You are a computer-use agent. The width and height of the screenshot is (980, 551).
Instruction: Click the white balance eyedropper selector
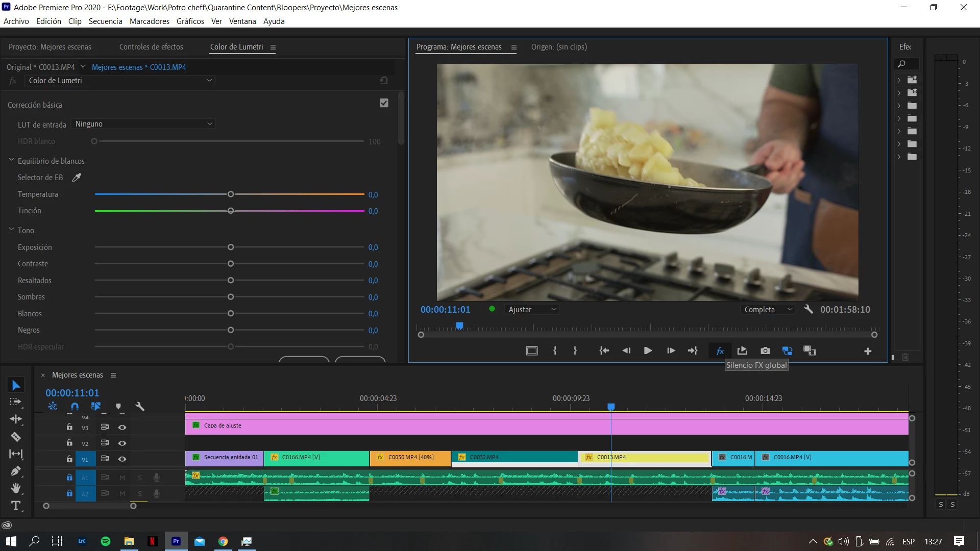click(77, 178)
